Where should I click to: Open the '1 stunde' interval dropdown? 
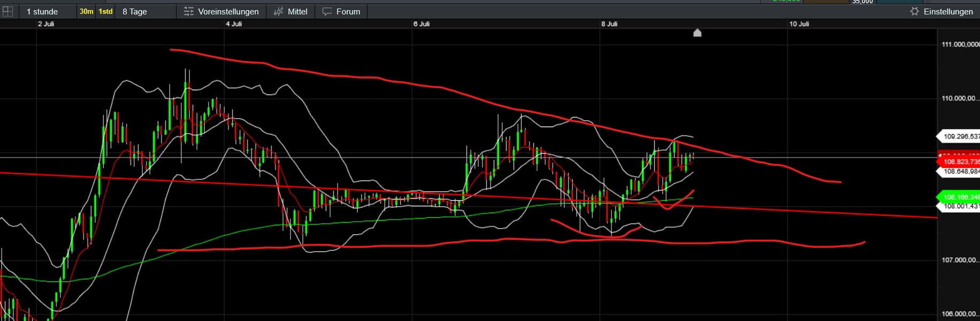pos(42,11)
